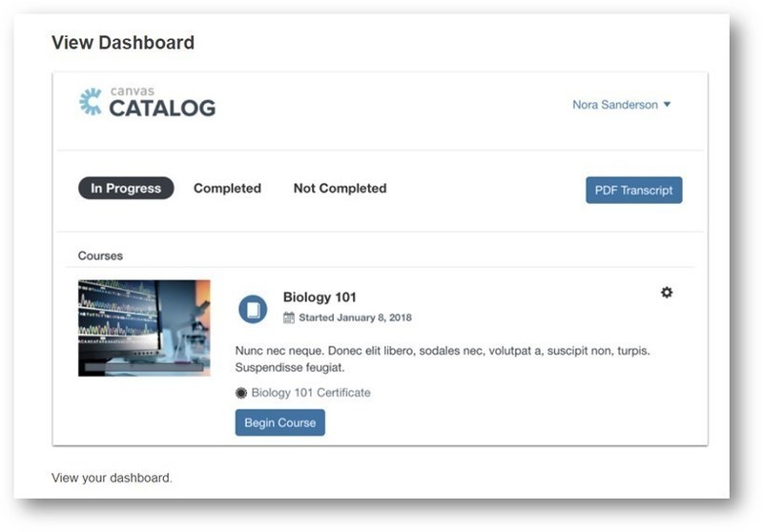Open the Nora Sanderson user menu
This screenshot has height=532, width=763.
tap(615, 105)
